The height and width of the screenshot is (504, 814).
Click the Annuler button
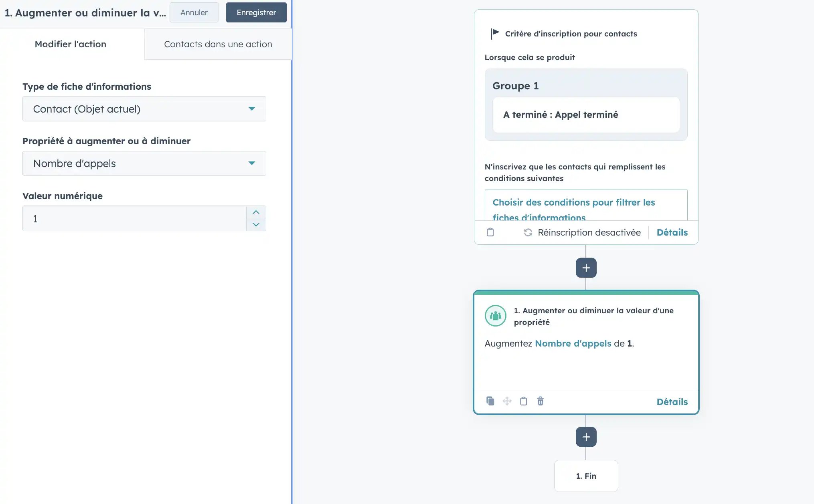(x=194, y=12)
